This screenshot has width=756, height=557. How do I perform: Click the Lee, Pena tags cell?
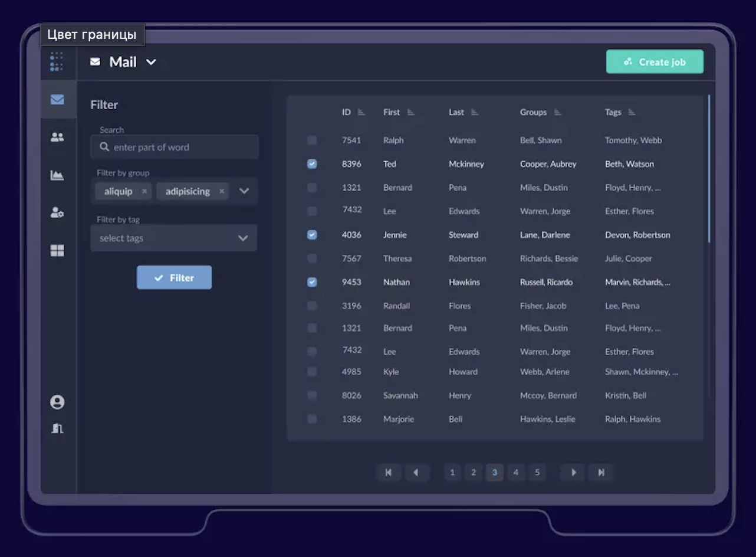tap(622, 306)
